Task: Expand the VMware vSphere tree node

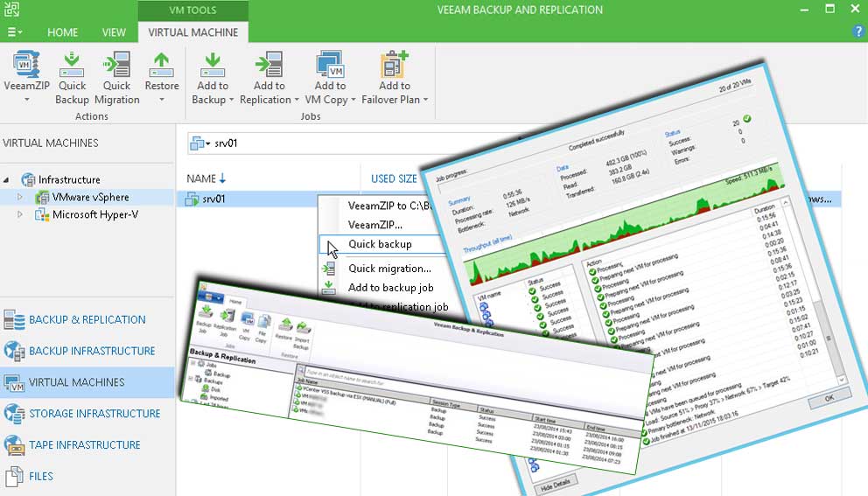Action: (x=20, y=197)
